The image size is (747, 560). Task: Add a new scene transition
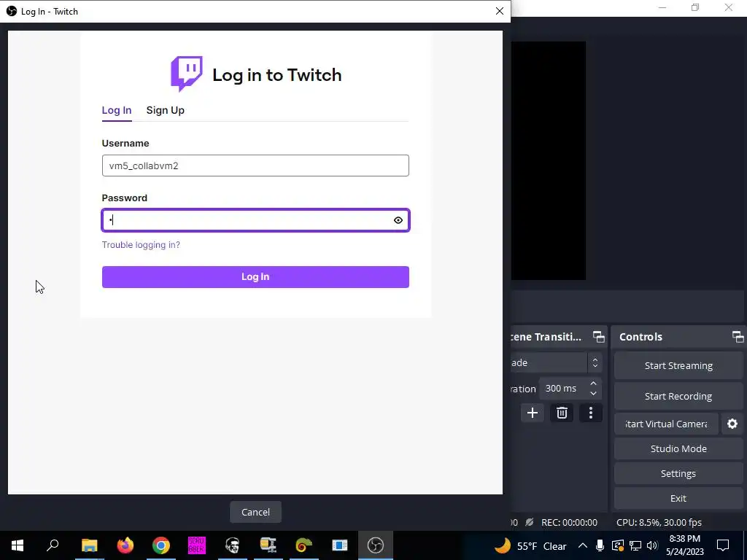(x=532, y=413)
